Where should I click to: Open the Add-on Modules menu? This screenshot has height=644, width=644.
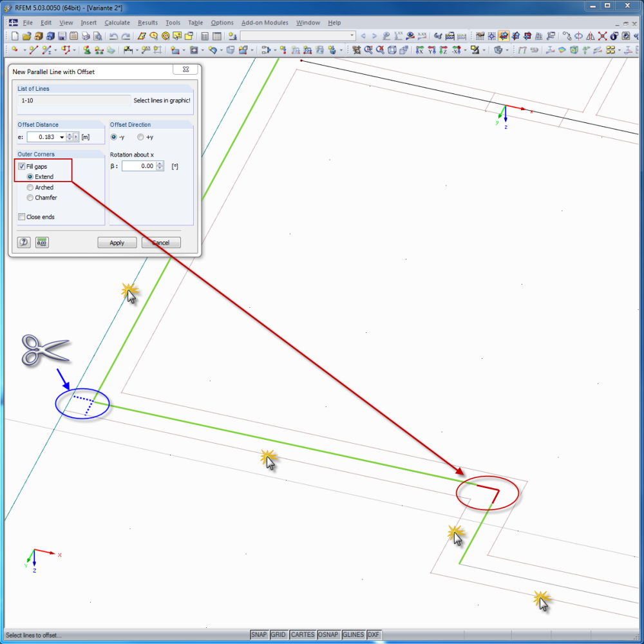pos(265,23)
